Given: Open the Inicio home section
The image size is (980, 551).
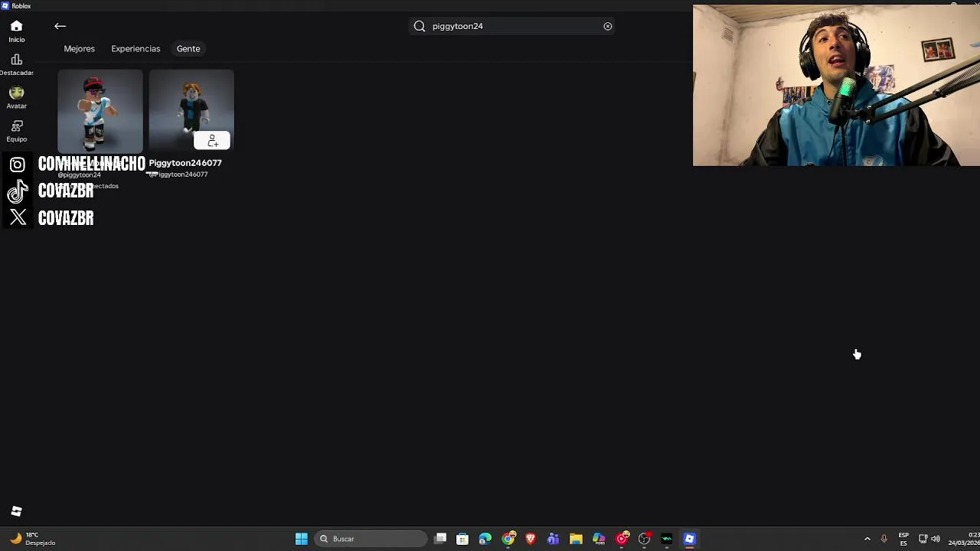Looking at the screenshot, I should coord(16,31).
